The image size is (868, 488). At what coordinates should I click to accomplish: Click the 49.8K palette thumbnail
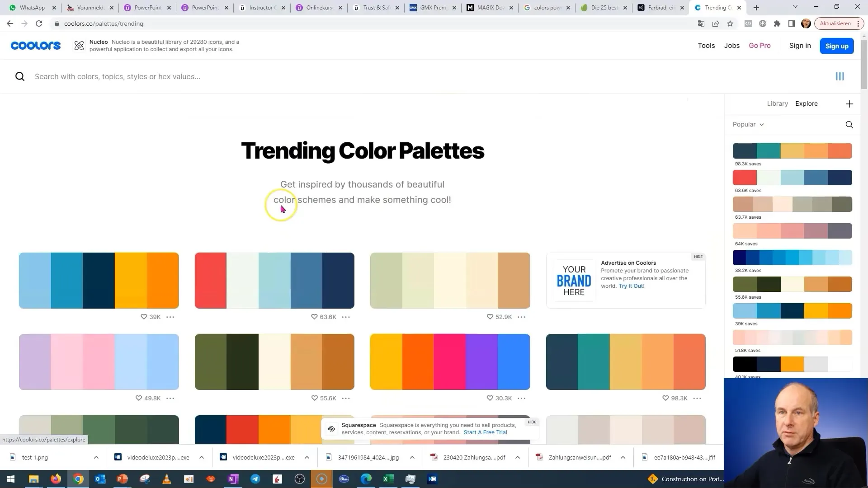point(99,361)
